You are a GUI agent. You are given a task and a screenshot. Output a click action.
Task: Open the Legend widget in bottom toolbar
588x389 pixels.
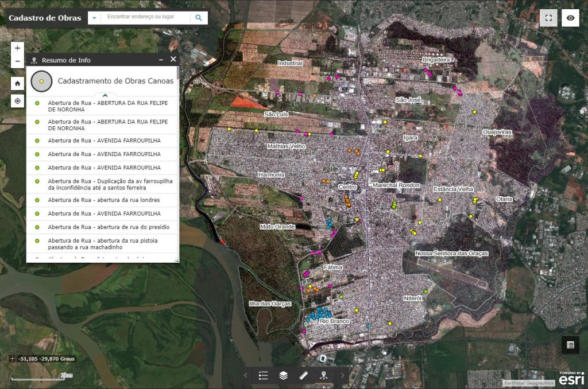pos(264,376)
